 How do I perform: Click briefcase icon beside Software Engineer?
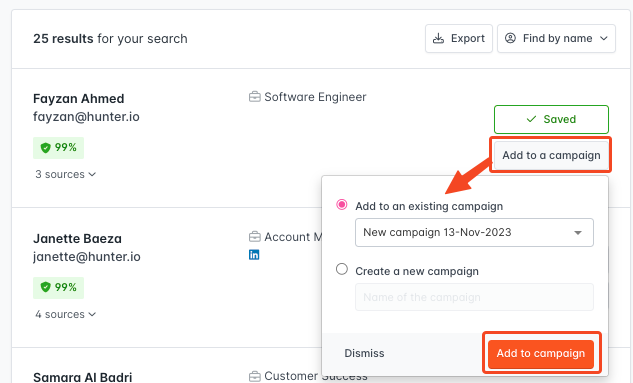[255, 97]
